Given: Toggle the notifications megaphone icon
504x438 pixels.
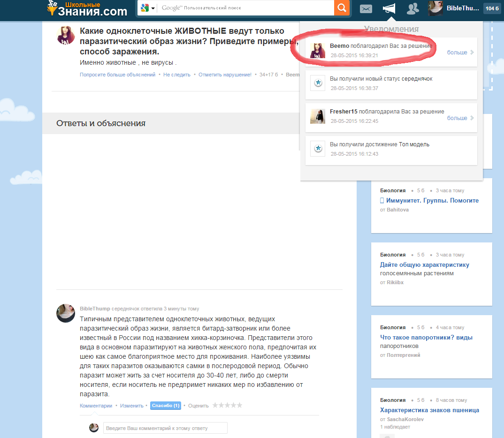Looking at the screenshot, I should 389,8.
